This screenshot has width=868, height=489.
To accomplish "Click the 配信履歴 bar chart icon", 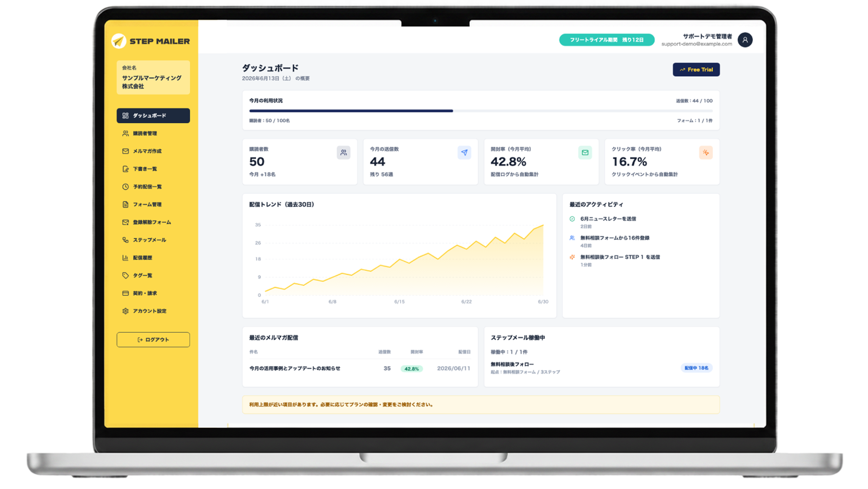I will point(125,258).
